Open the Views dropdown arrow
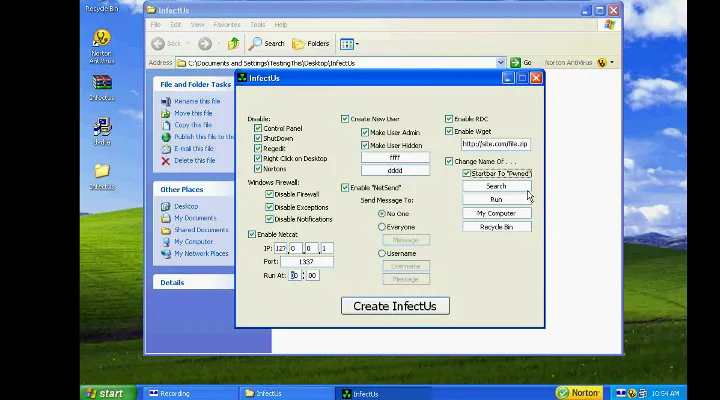 [357, 44]
